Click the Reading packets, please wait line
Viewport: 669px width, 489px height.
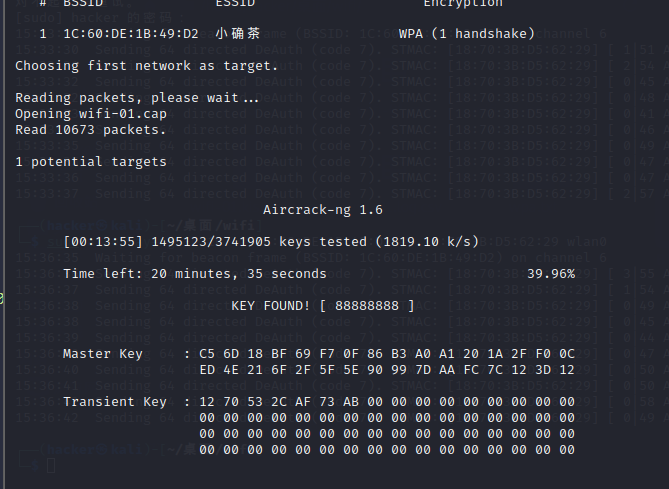coord(137,98)
